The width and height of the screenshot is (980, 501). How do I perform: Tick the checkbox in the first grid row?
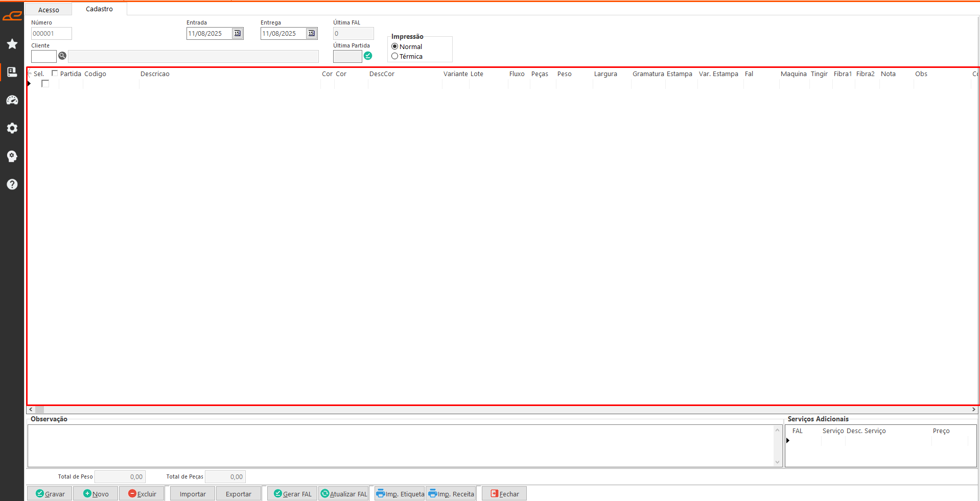coord(45,84)
